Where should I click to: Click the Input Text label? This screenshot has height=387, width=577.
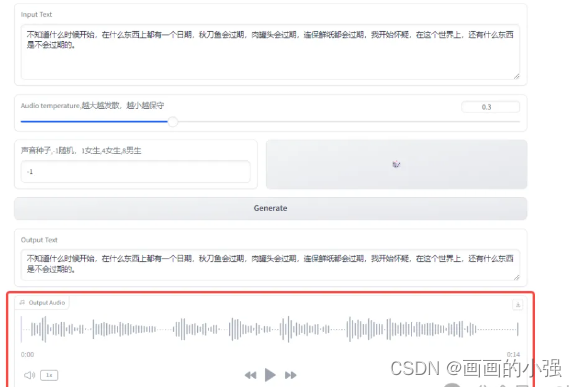click(x=36, y=14)
